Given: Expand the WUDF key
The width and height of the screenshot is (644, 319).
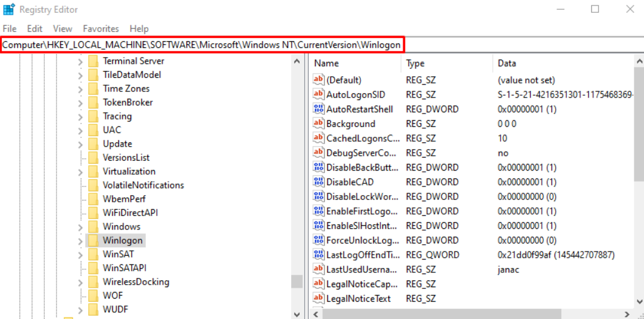Looking at the screenshot, I should pyautogui.click(x=80, y=310).
